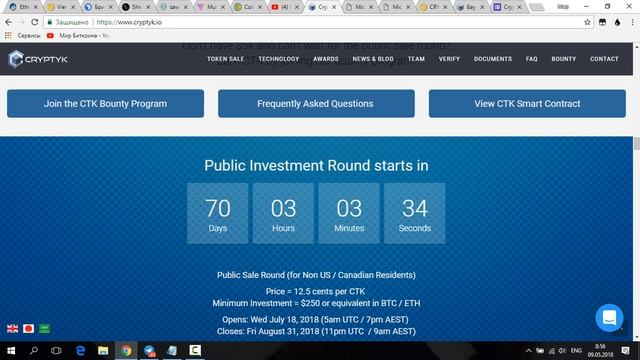Viewport: 640px width, 360px height.
Task: Open File Explorer from taskbar
Action: pos(103,351)
